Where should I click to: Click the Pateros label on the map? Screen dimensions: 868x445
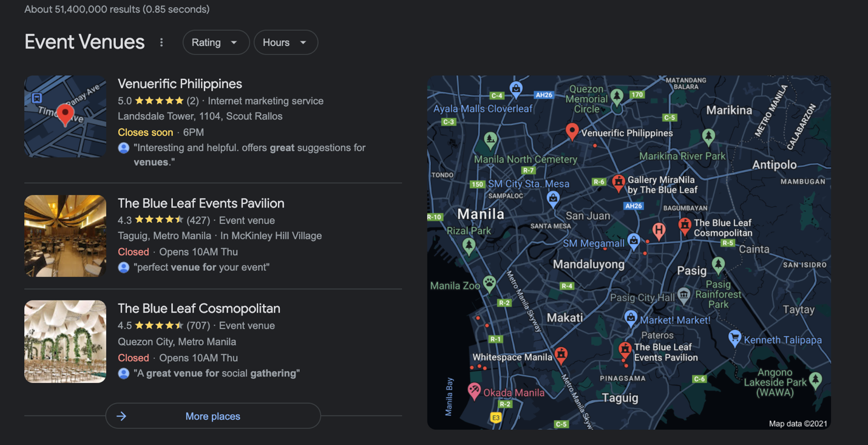point(657,335)
